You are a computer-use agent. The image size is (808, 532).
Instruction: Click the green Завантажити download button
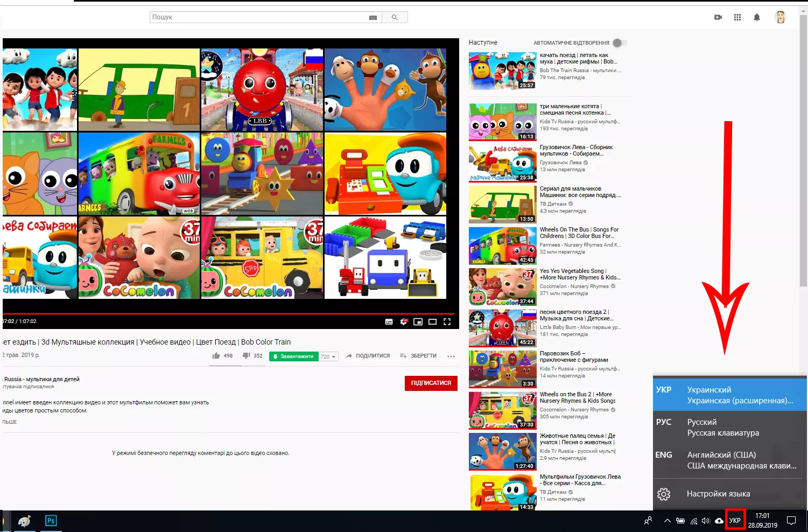click(x=293, y=356)
